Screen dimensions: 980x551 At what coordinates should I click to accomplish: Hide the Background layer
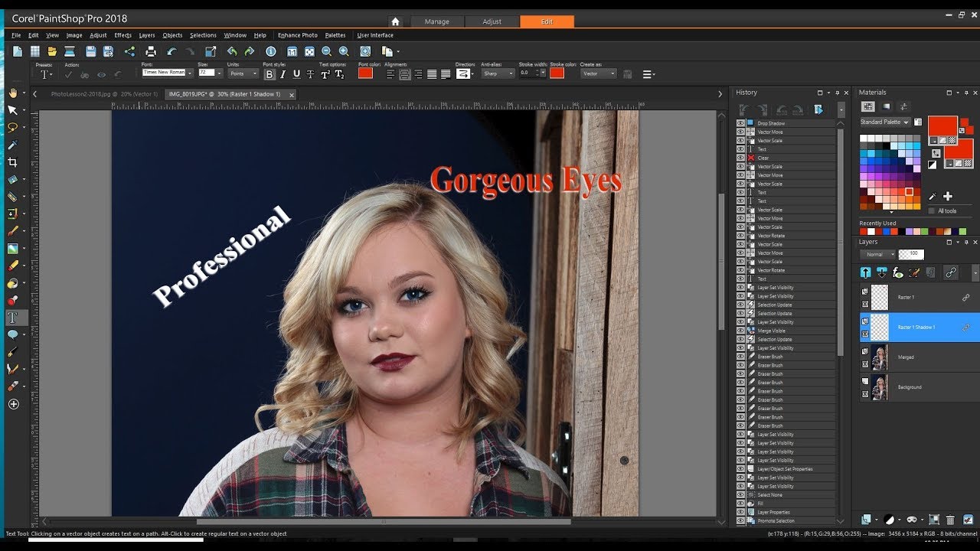865,394
